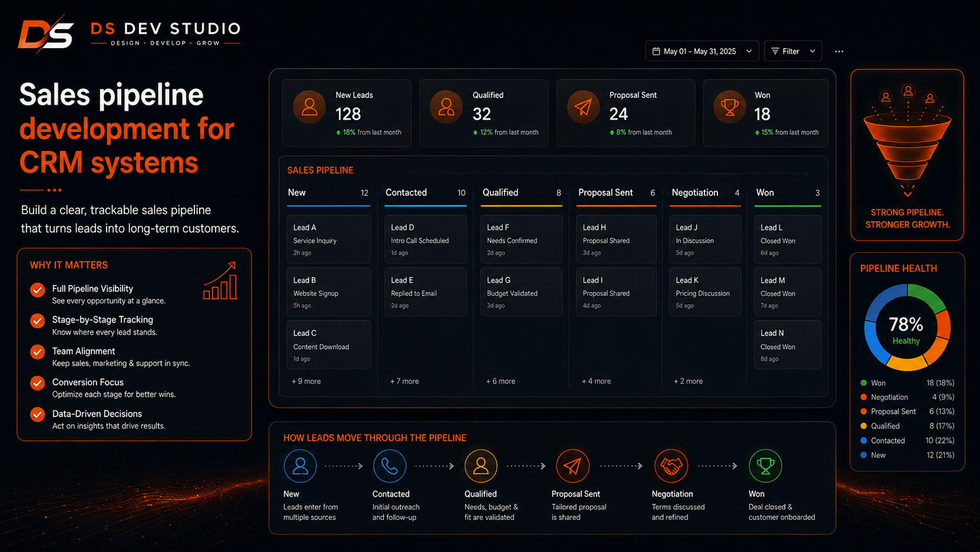The image size is (980, 552).
Task: Open the Lead A Service Inquiry card
Action: pos(329,239)
